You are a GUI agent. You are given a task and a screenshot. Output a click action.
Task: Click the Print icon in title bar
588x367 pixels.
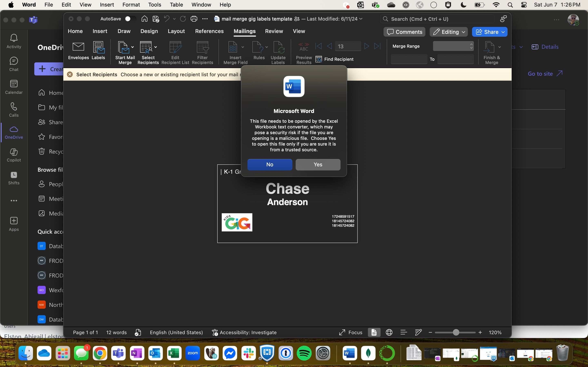click(x=194, y=19)
